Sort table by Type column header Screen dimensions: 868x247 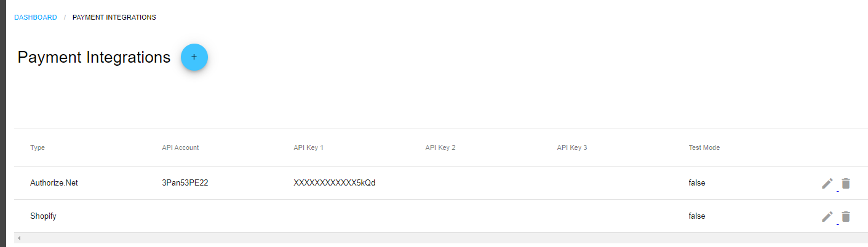click(38, 147)
